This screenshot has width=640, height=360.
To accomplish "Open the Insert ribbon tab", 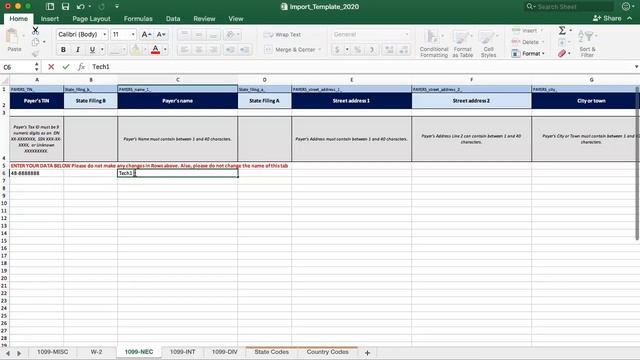I will 50,19.
